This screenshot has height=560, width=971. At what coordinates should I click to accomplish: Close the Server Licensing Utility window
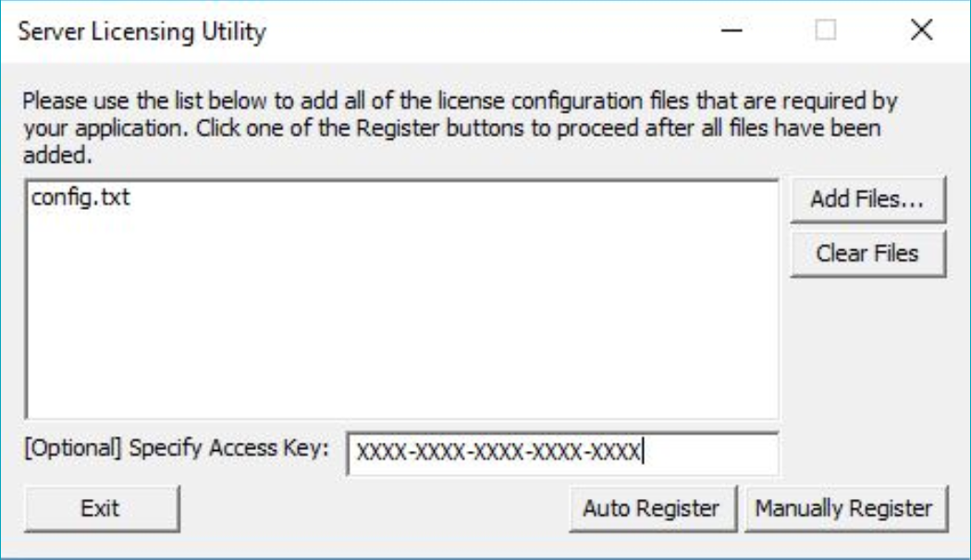pos(920,32)
